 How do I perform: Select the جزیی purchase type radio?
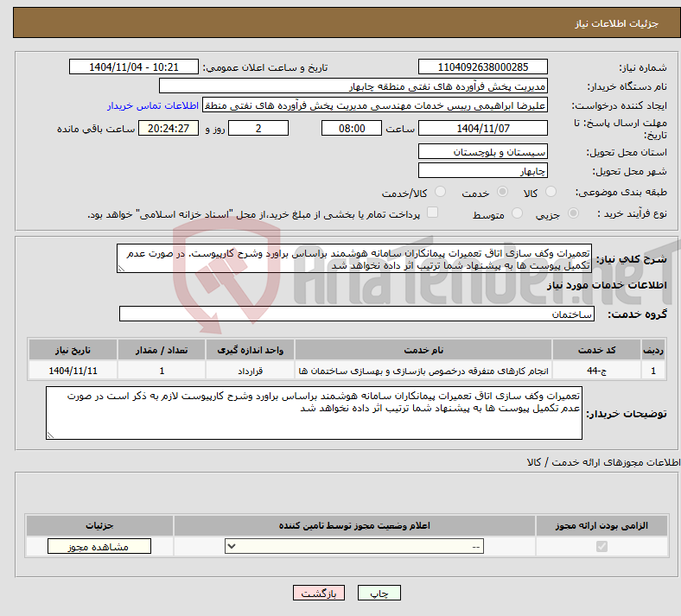pyautogui.click(x=573, y=213)
